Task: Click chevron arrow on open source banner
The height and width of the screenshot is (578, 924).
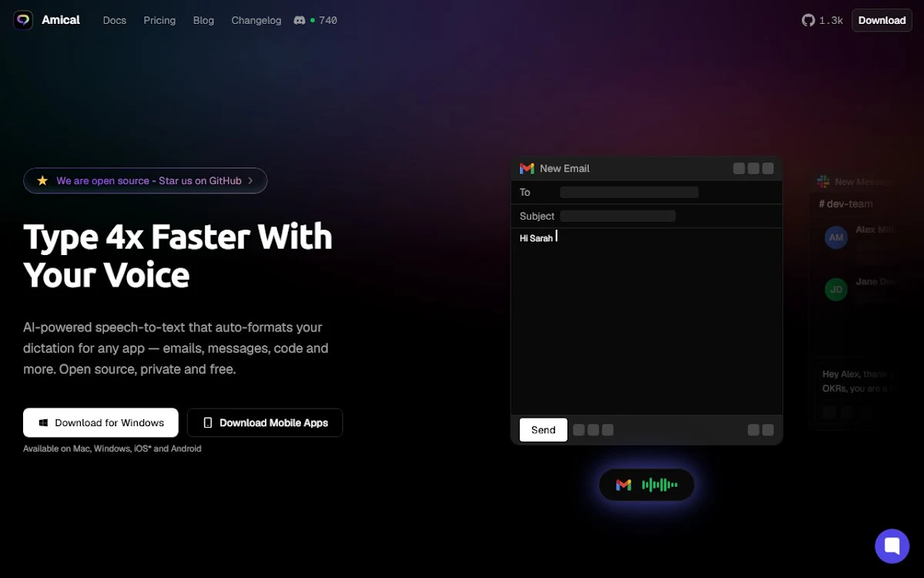Action: pos(250,180)
